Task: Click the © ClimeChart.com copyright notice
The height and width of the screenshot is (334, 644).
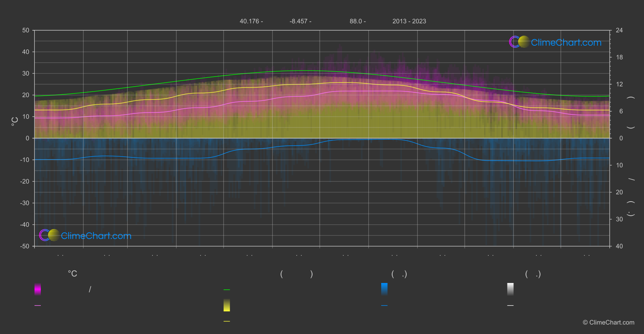Action: (608, 322)
